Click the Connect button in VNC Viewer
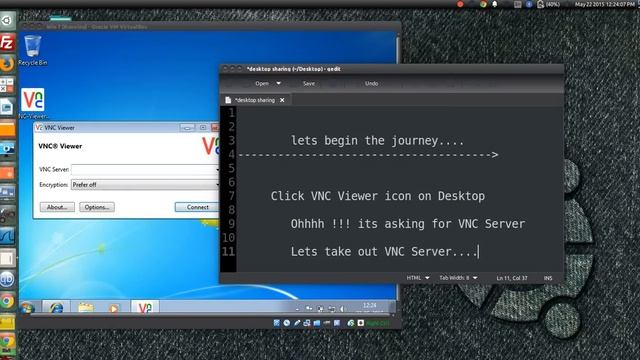Image resolution: width=640 pixels, height=360 pixels. point(198,207)
